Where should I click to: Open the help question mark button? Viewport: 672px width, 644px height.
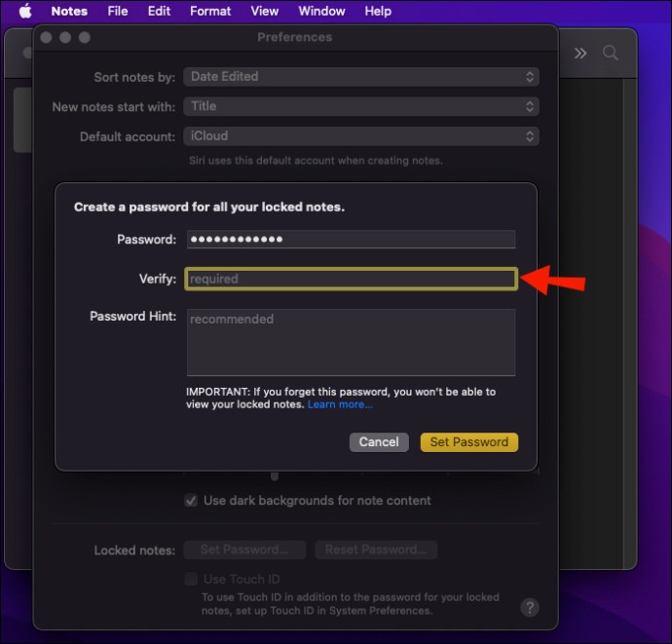530,608
